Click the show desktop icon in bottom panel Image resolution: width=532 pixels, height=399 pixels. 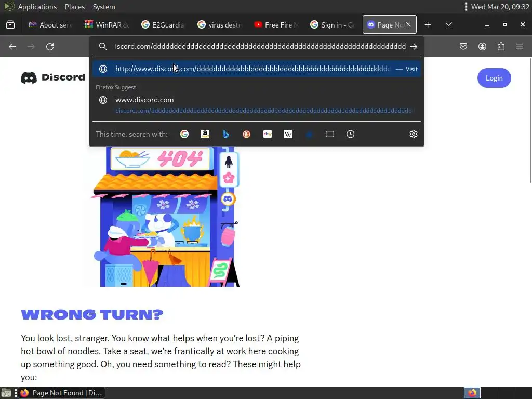coord(6,393)
